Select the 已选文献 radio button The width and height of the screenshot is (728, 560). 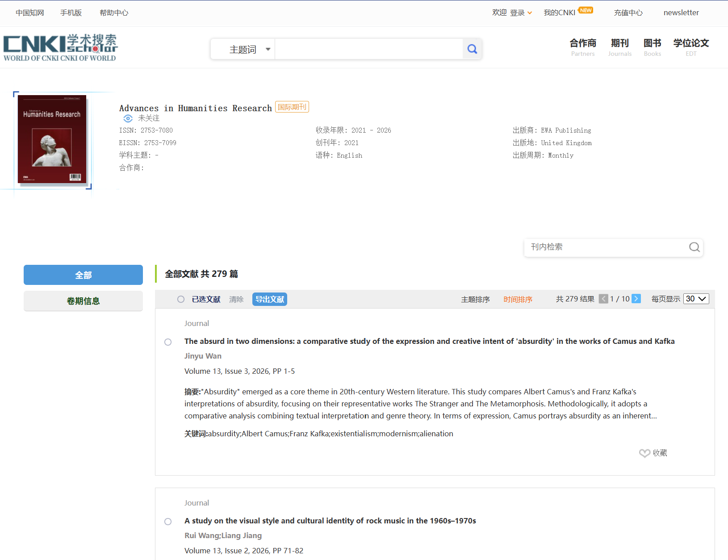(x=181, y=299)
